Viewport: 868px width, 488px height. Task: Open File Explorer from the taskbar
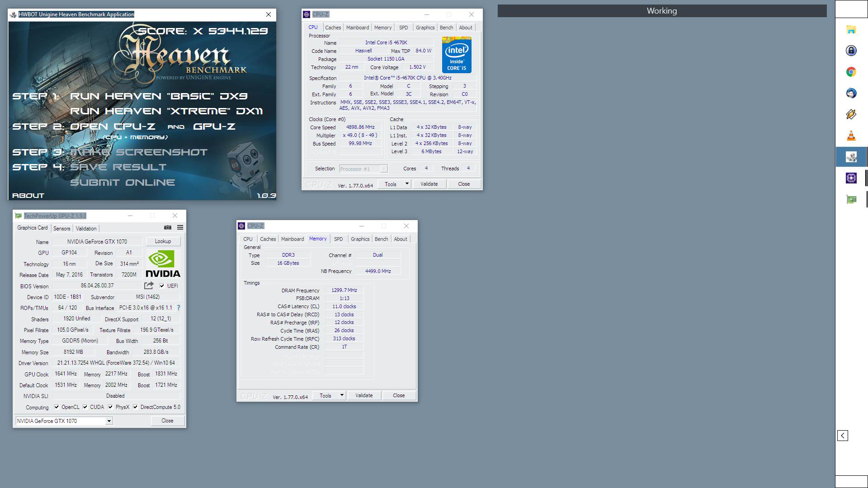pos(851,29)
